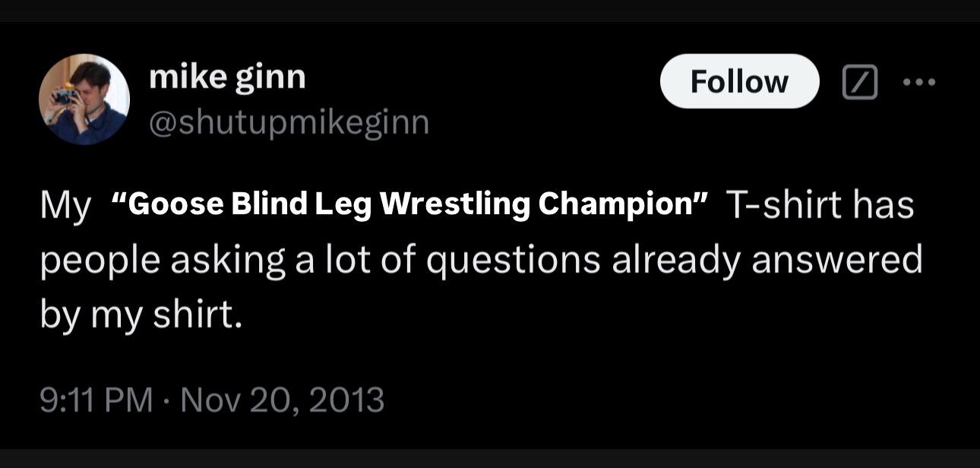The height and width of the screenshot is (468, 980).
Task: Click the word "already" in the tweet
Action: 680,260
